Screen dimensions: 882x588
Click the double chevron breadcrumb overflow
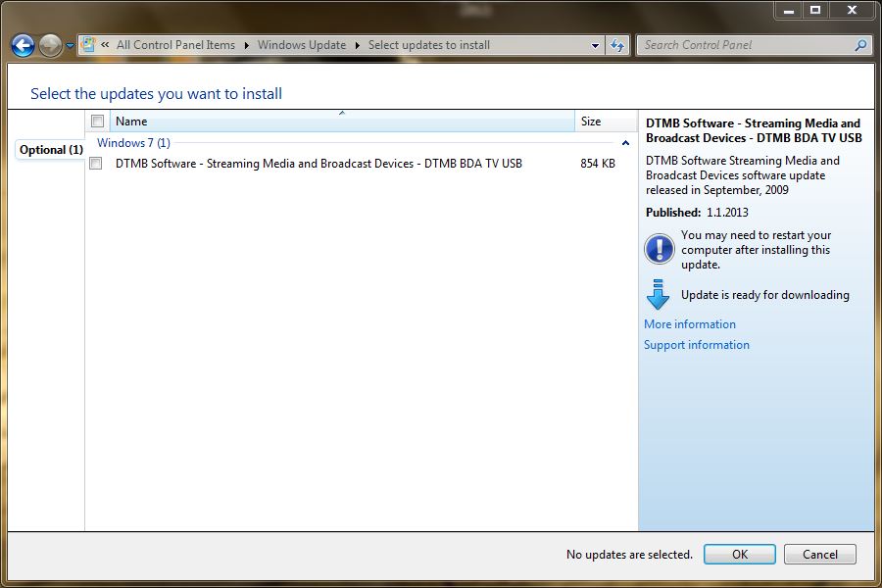[105, 44]
